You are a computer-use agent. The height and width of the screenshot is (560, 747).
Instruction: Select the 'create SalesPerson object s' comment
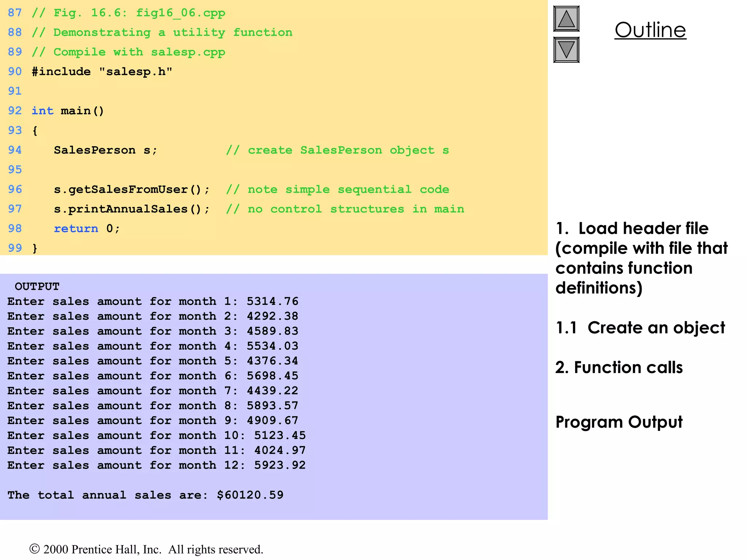337,150
